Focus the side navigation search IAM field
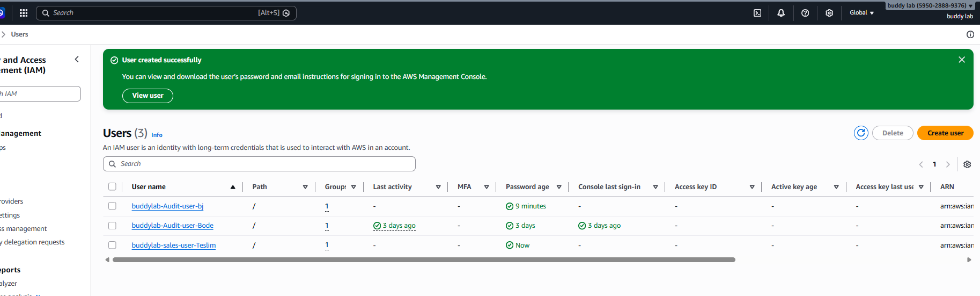 pyautogui.click(x=40, y=93)
